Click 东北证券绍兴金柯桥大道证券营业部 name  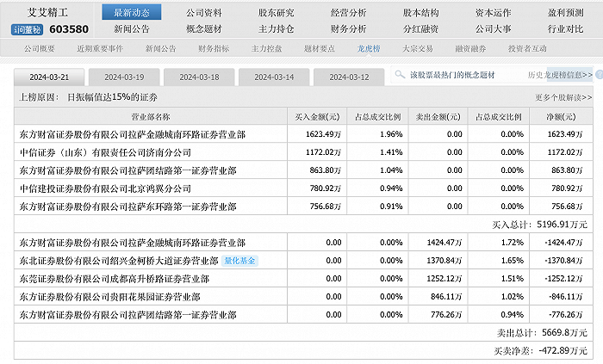119,261
